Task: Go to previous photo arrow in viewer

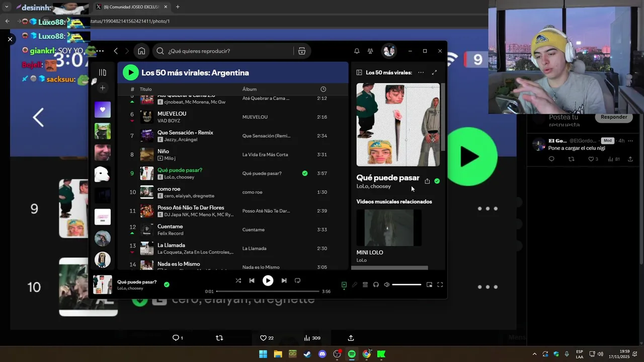Action: click(x=38, y=118)
